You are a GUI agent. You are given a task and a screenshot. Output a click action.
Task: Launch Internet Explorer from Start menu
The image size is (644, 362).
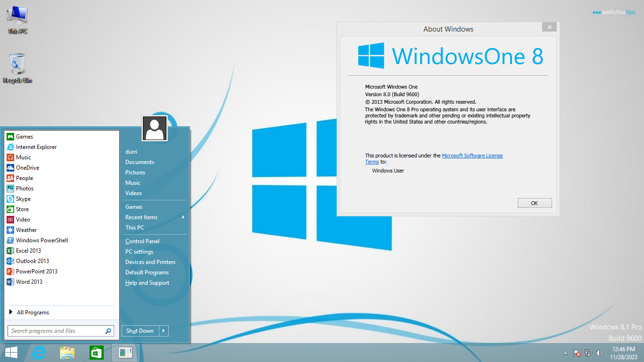[62, 147]
